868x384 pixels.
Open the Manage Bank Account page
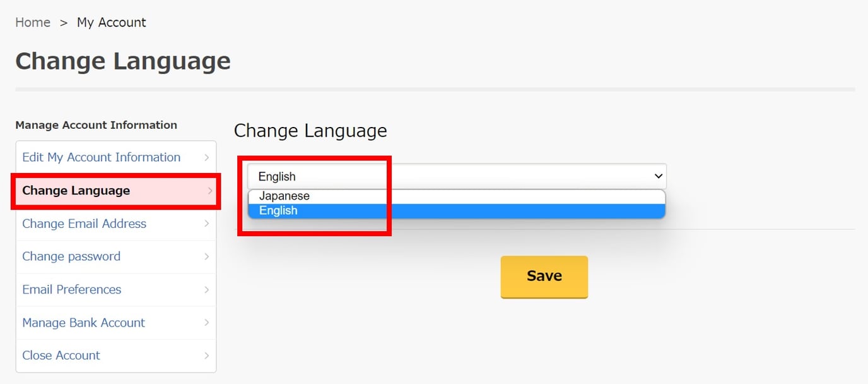[83, 322]
